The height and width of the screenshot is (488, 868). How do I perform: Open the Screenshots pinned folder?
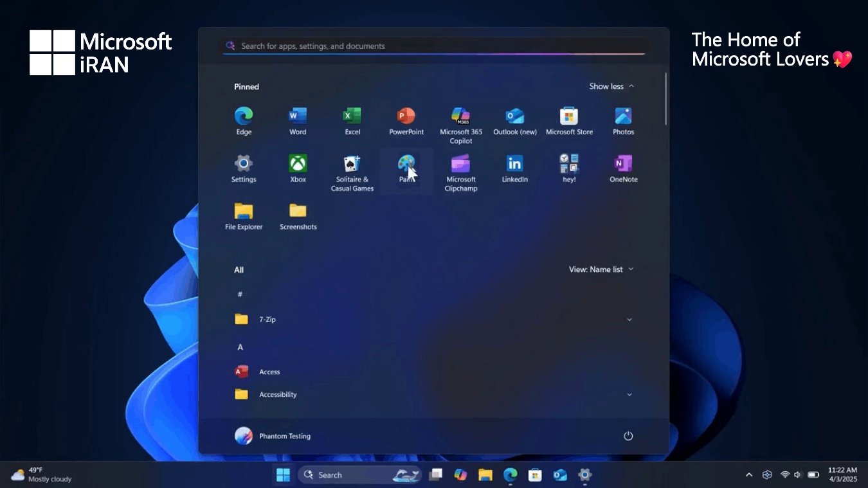click(x=298, y=217)
